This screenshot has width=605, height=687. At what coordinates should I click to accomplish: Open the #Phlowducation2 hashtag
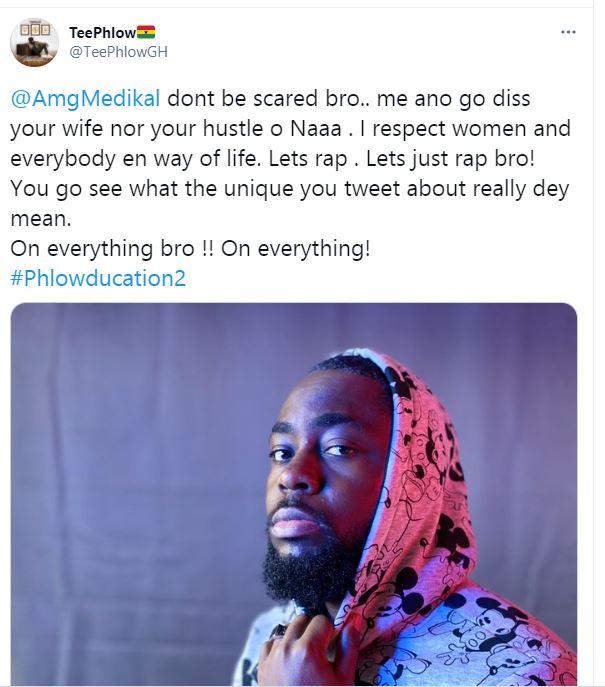[97, 278]
